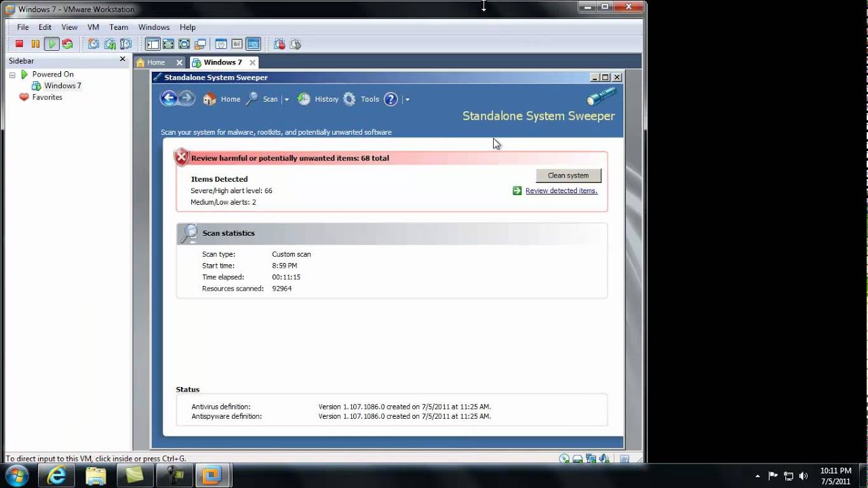Viewport: 868px width, 488px height.
Task: Toggle Show or Hide Sidebar toolbar icon
Action: tap(153, 44)
